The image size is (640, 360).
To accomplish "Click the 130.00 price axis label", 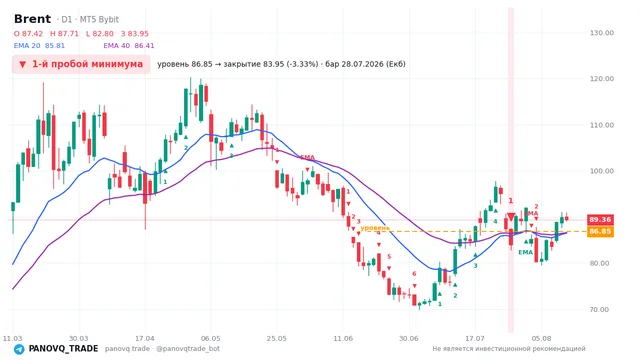I will coord(602,33).
